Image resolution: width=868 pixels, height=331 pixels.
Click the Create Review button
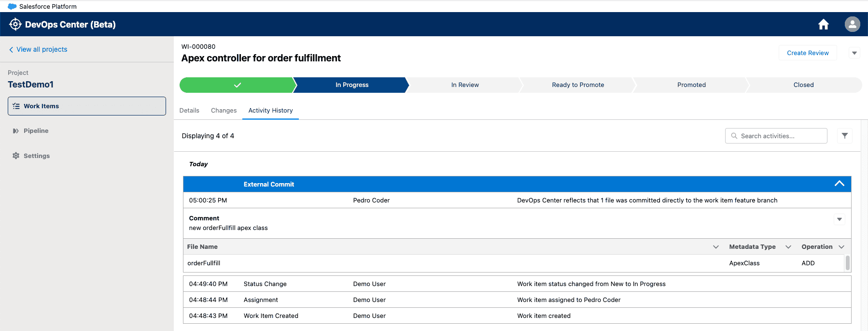808,53
